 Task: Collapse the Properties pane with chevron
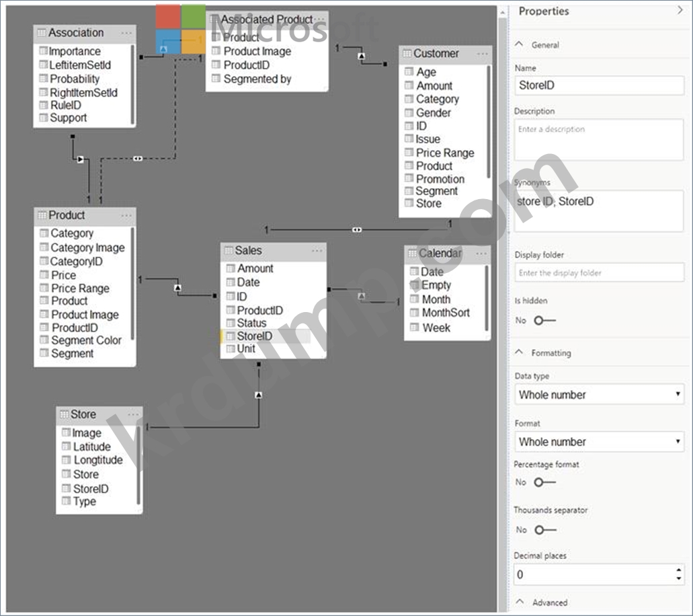coord(680,10)
